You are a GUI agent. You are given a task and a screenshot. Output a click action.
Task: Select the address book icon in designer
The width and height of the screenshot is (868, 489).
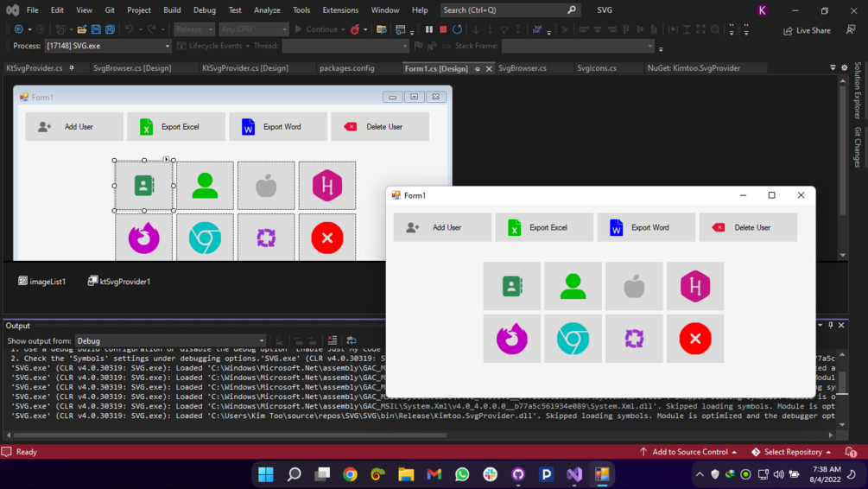coord(144,186)
